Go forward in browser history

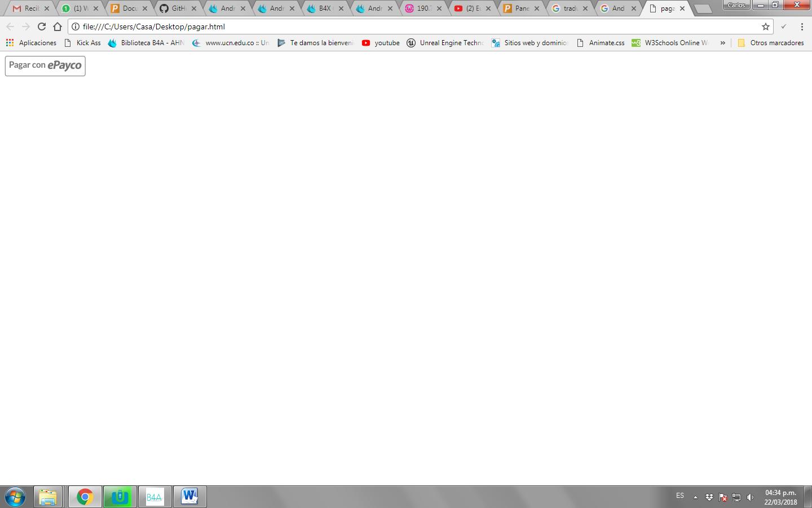pos(26,27)
